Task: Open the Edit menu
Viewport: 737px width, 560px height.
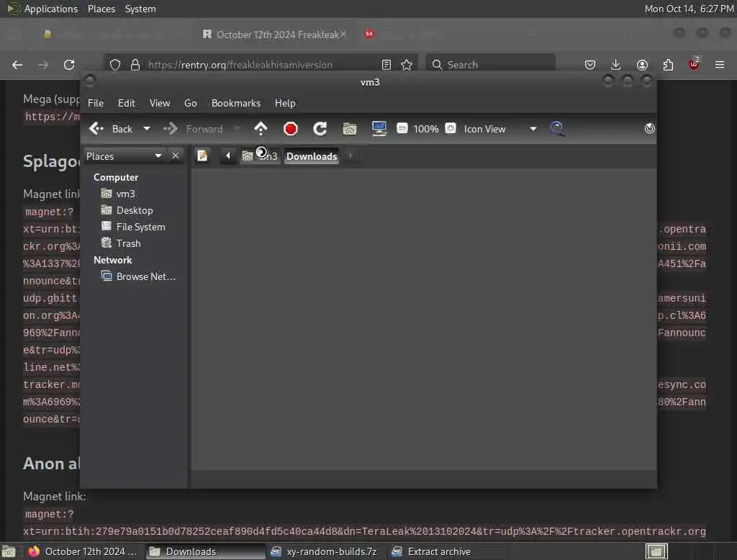Action: point(127,103)
